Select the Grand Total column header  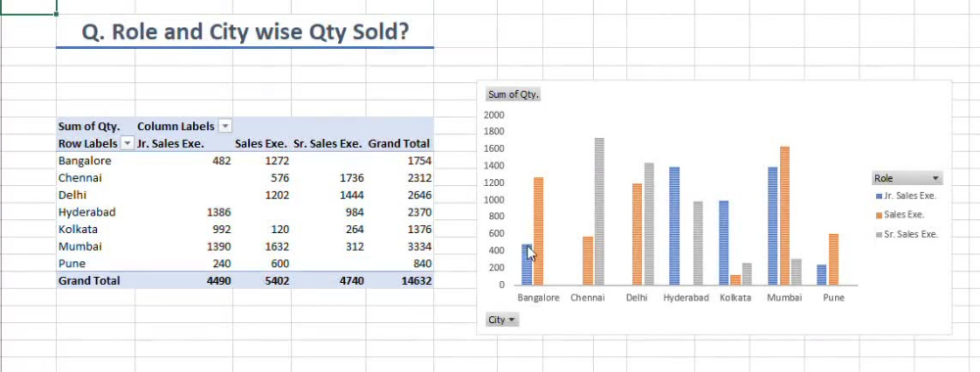pos(399,144)
